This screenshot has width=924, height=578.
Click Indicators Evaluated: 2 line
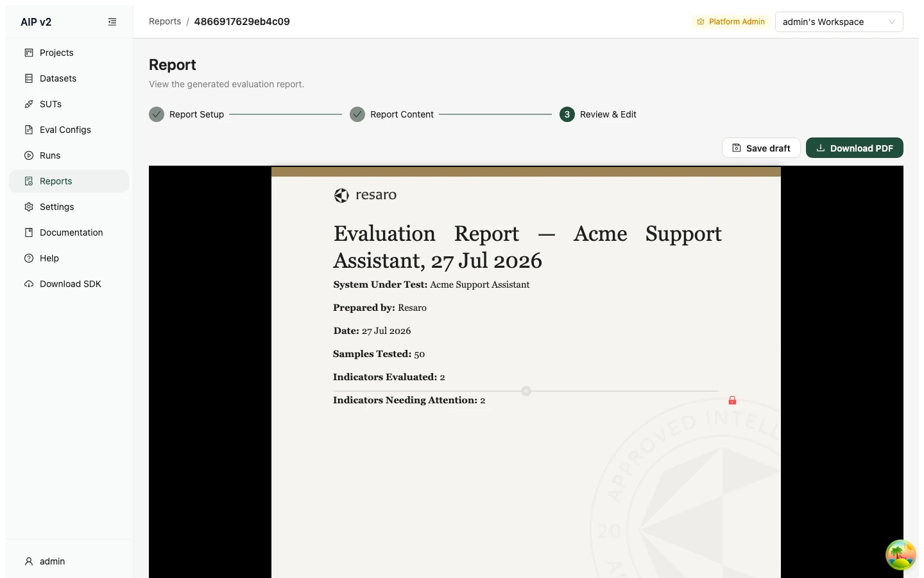[x=389, y=377]
